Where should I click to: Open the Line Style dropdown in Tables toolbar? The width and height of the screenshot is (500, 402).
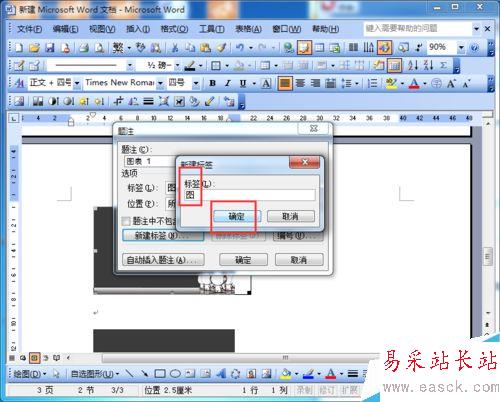tap(130, 65)
